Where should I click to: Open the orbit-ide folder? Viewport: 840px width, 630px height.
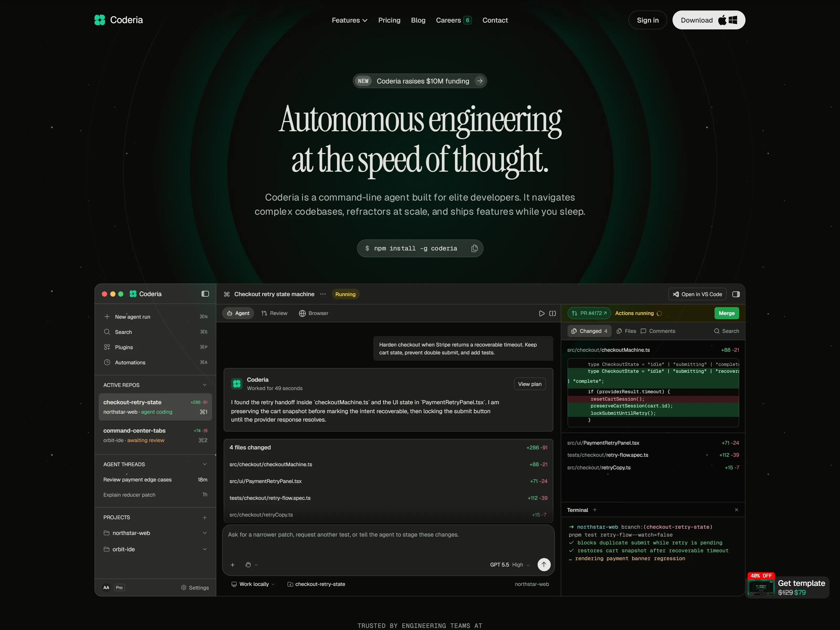click(155, 549)
